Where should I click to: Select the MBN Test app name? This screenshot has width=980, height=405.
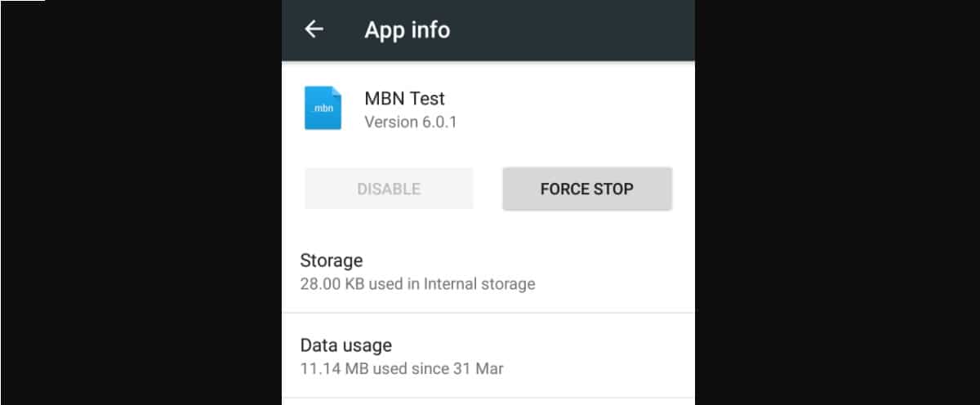coord(404,99)
